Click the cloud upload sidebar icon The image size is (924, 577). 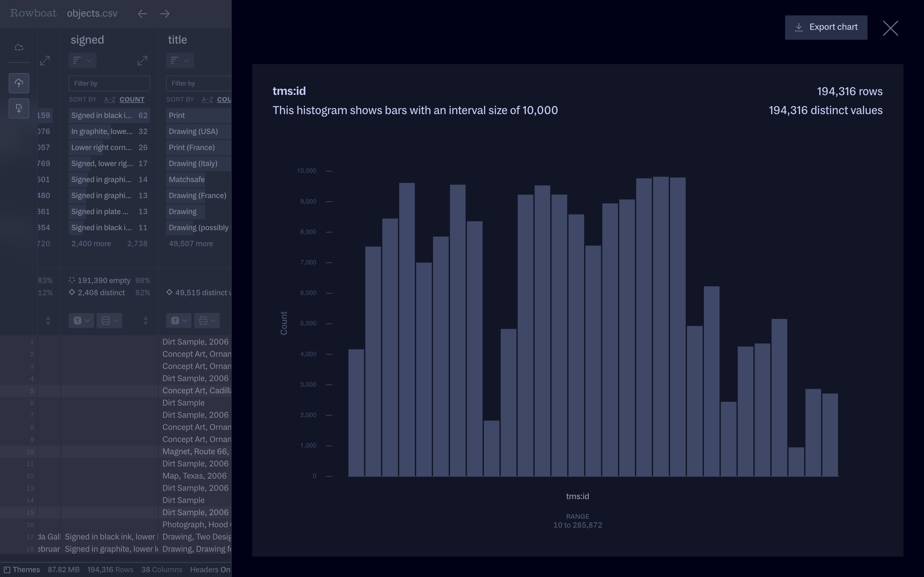(x=19, y=83)
